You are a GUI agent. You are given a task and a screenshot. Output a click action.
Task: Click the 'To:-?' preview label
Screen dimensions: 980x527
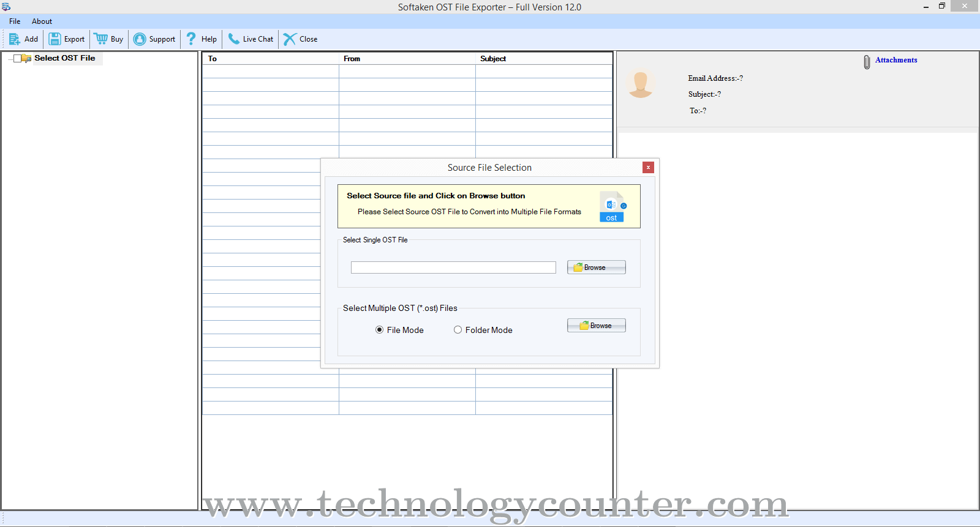coord(698,111)
